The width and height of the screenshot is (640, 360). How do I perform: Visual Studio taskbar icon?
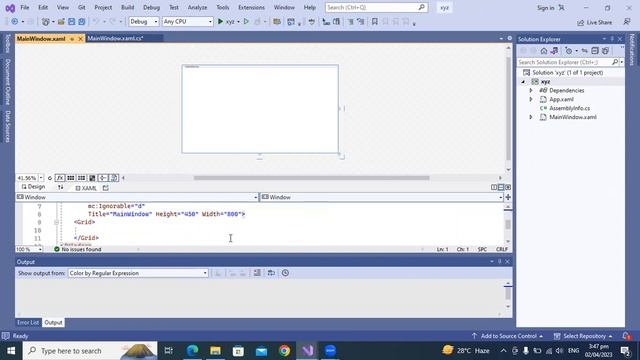(x=307, y=350)
